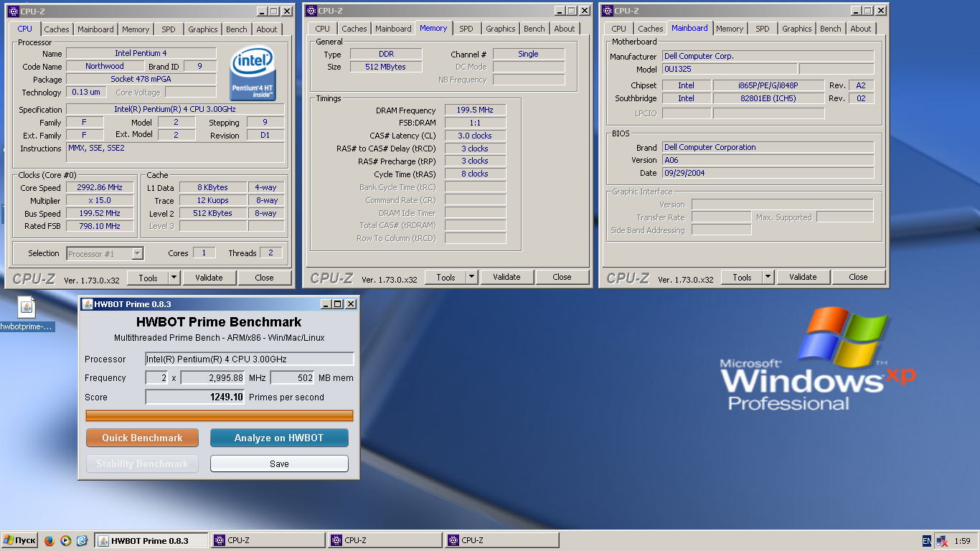Click the HWBOT Prime title bar Java icon
This screenshot has width=980, height=551.
[x=88, y=304]
